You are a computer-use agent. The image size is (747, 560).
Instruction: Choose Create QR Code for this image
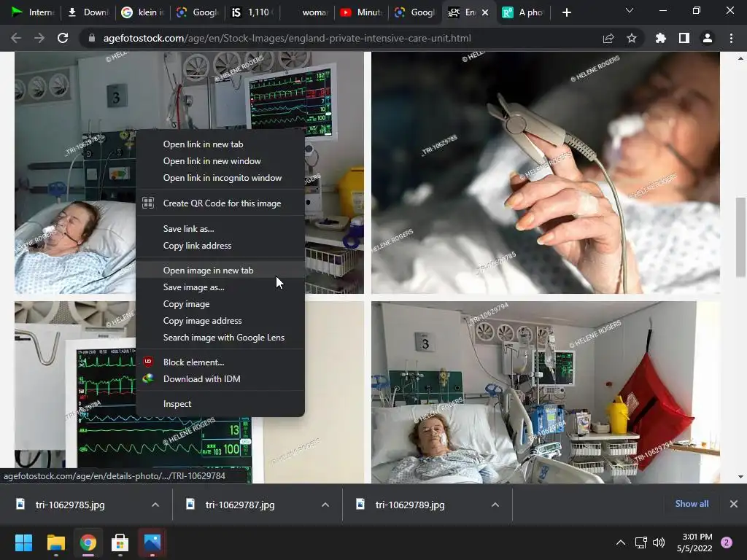tap(222, 203)
